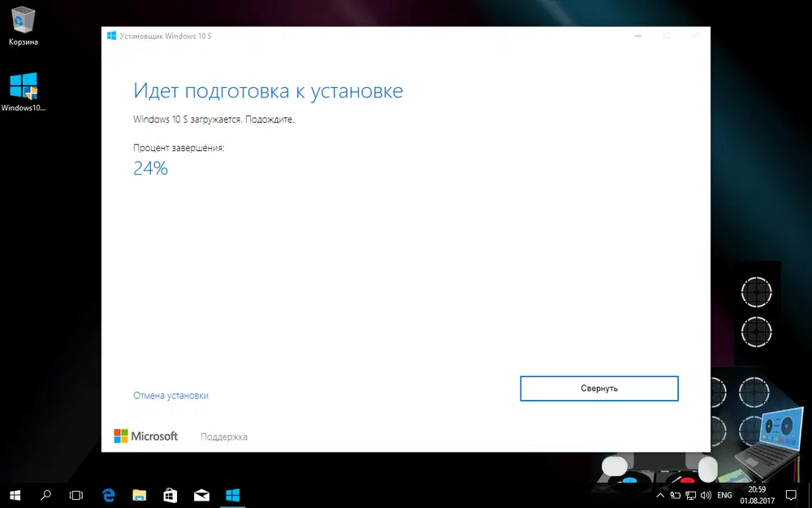
Task: Open Mail app from taskbar
Action: coord(201,495)
